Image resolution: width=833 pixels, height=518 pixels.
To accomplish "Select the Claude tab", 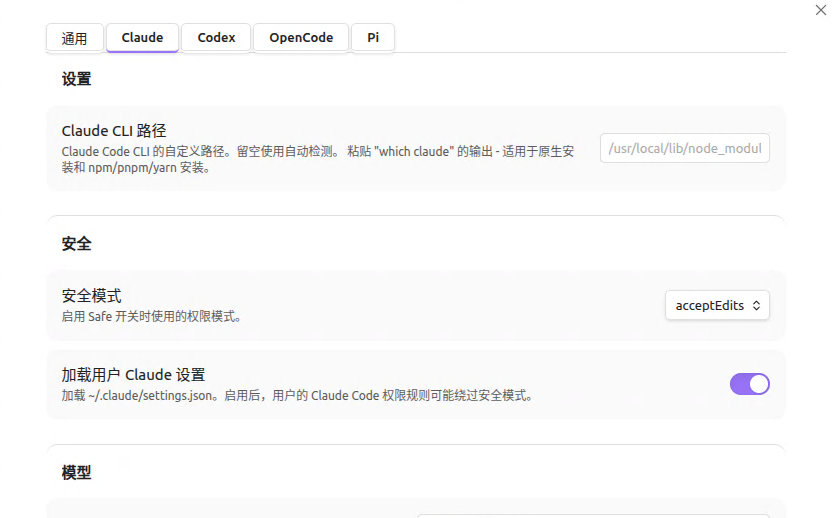I will (142, 38).
